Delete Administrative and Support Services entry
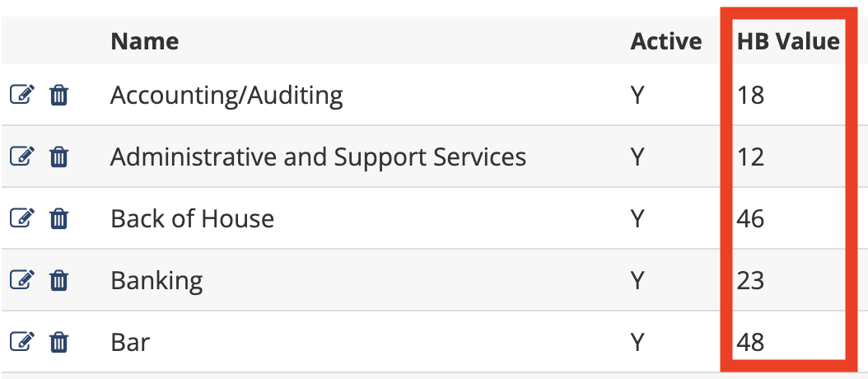Image resolution: width=868 pixels, height=379 pixels. pos(58,156)
